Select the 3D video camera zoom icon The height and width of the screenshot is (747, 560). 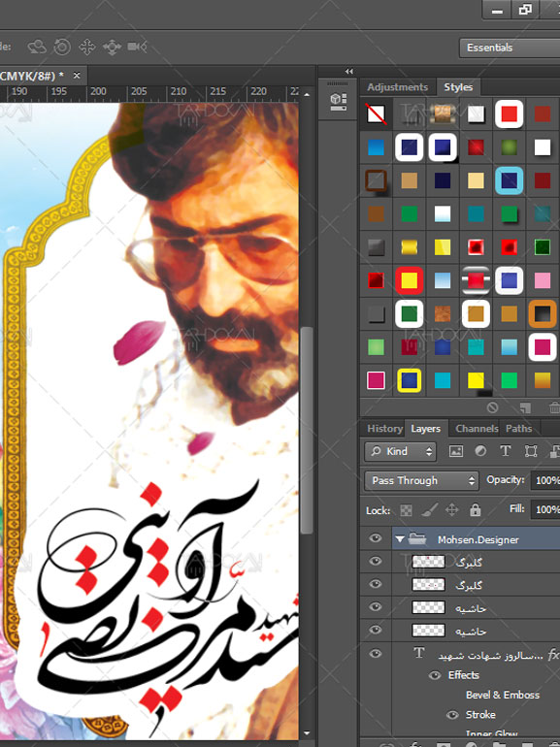137,47
